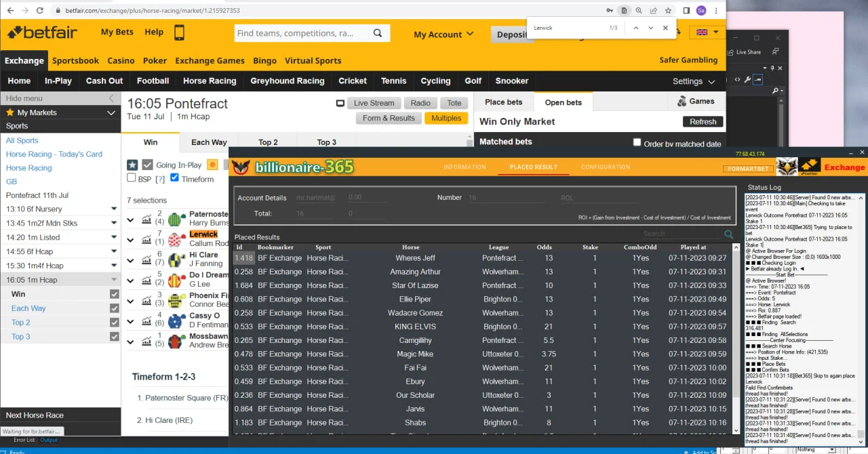Go to next find-in-page match arrow

pos(650,28)
